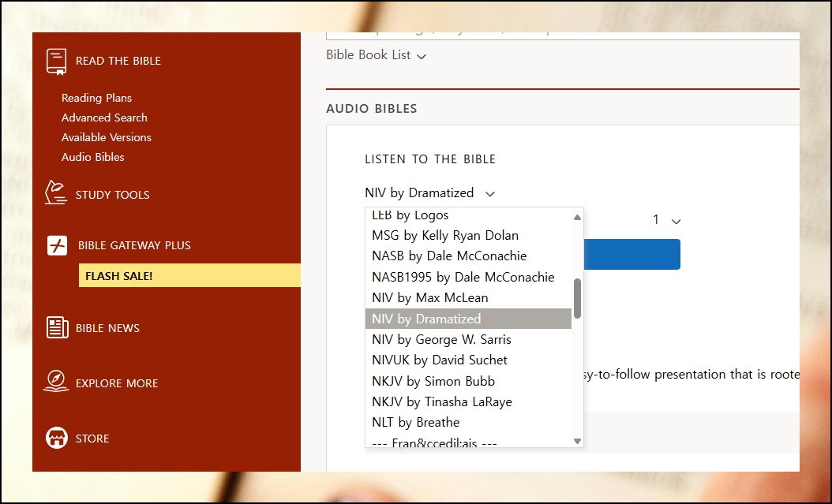Open EXPLORE MORE menu label
Image resolution: width=832 pixels, height=504 pixels.
click(117, 383)
